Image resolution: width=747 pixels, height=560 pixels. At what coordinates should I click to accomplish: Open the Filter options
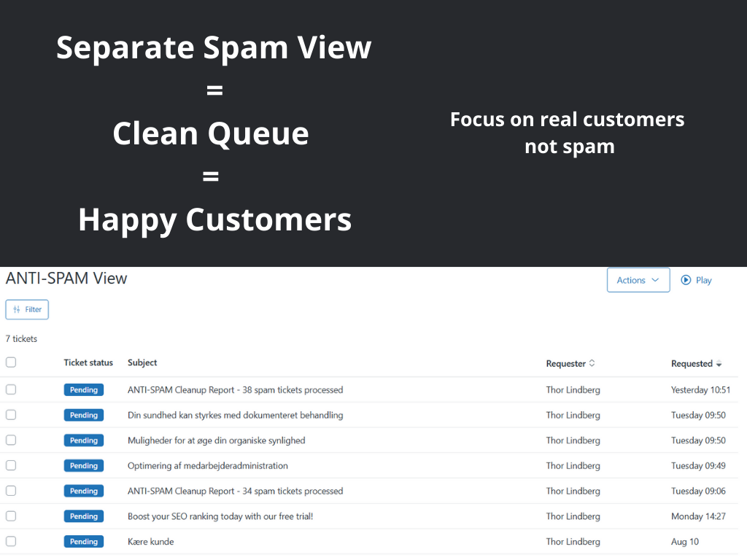click(x=27, y=309)
